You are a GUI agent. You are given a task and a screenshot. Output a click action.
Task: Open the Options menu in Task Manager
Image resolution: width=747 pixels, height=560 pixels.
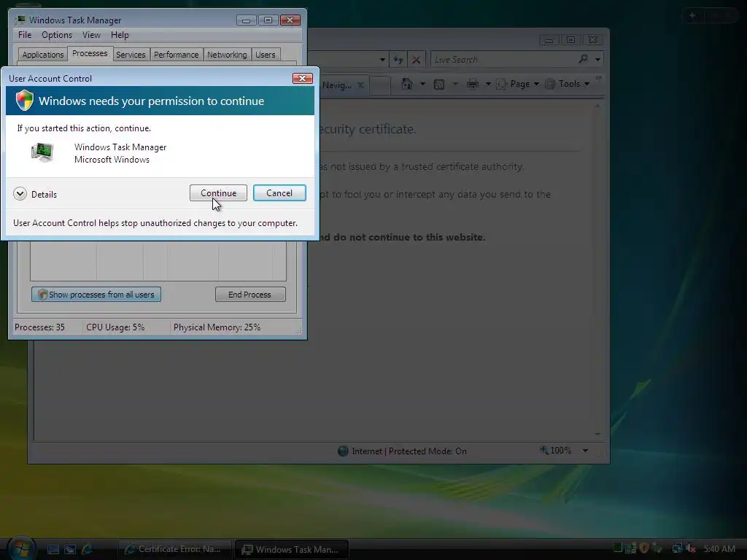coord(57,35)
